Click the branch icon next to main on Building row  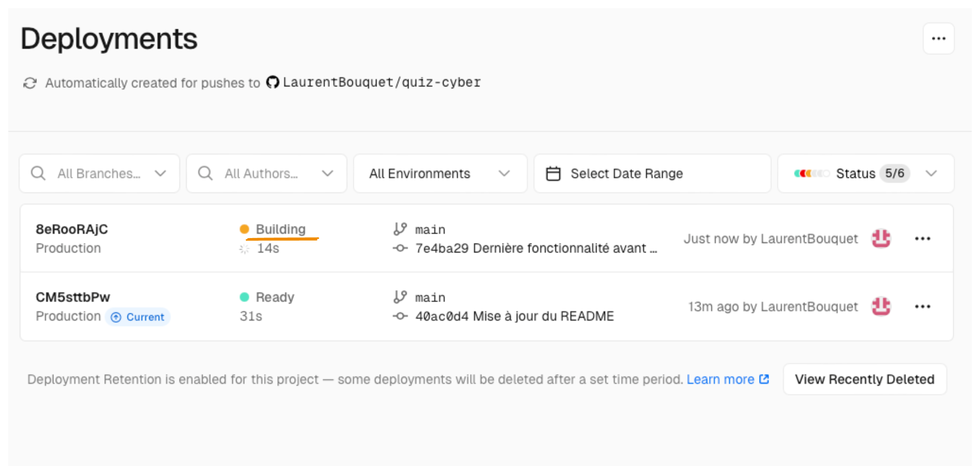click(x=400, y=228)
